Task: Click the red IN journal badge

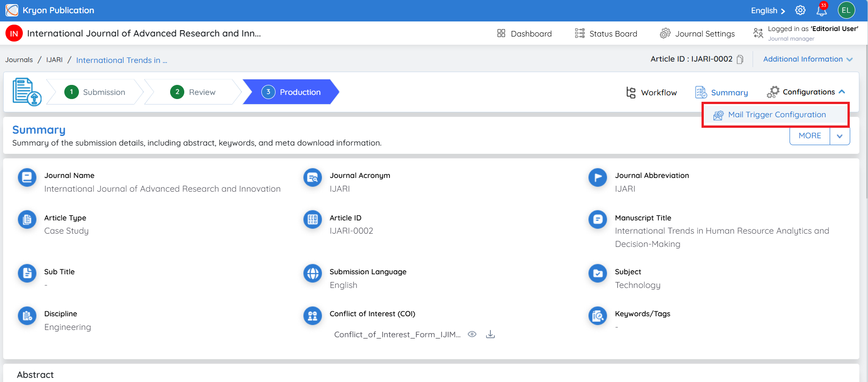Action: coord(14,33)
